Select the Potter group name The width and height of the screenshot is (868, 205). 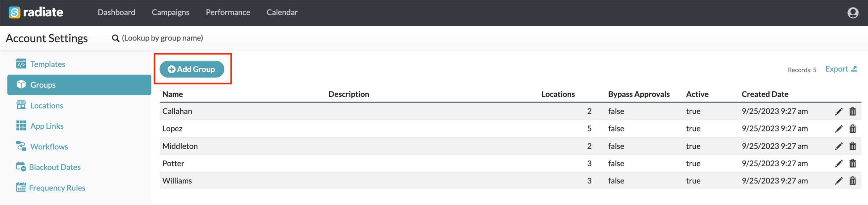[173, 164]
